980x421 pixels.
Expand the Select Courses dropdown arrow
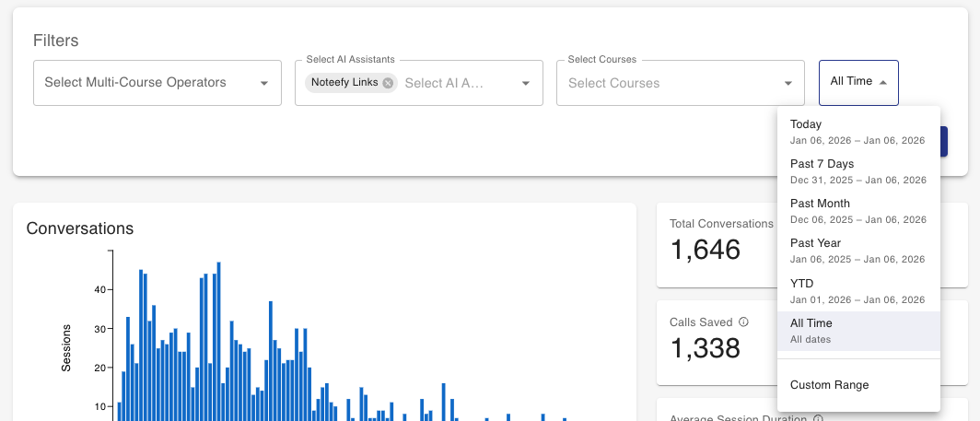click(x=788, y=83)
